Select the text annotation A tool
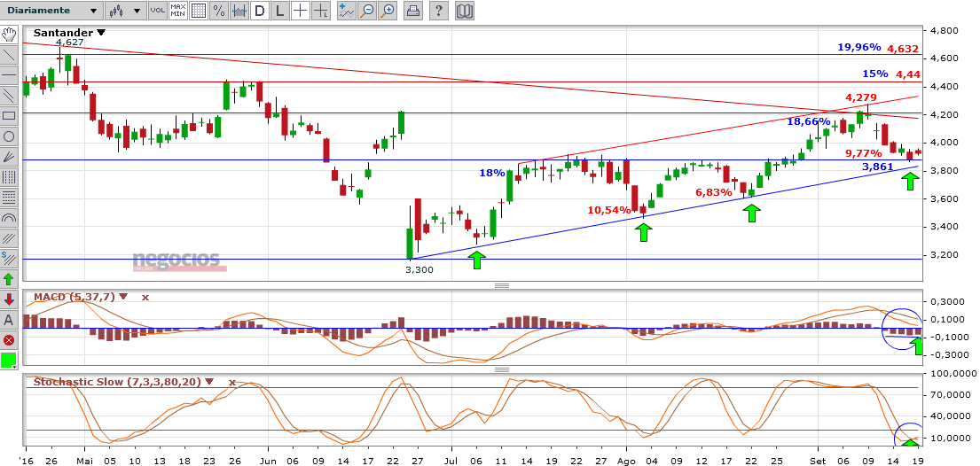Image resolution: width=980 pixels, height=466 pixels. point(9,320)
